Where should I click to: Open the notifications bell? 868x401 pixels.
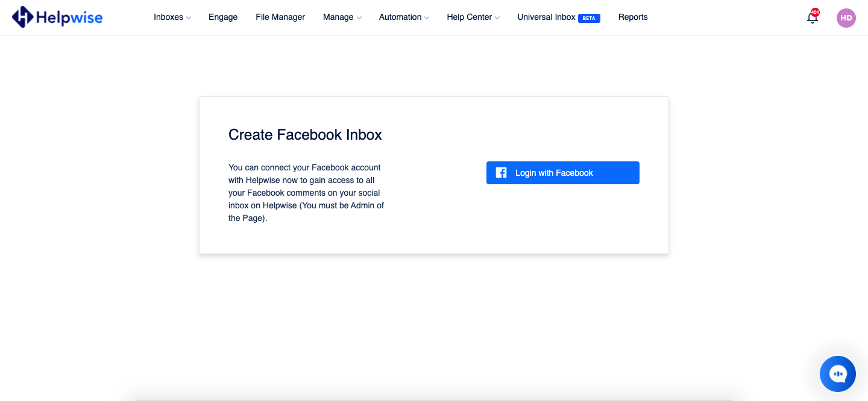(x=812, y=18)
